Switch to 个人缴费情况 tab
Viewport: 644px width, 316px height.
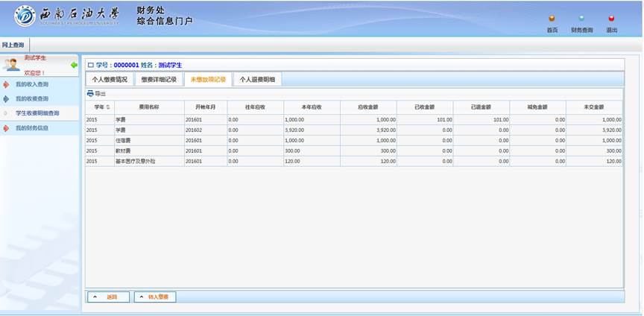coord(110,79)
